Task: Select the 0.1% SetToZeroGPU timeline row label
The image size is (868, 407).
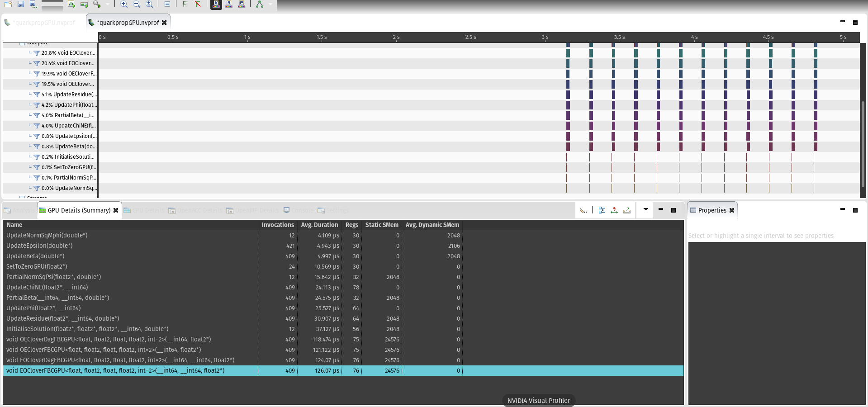Action: [x=69, y=167]
